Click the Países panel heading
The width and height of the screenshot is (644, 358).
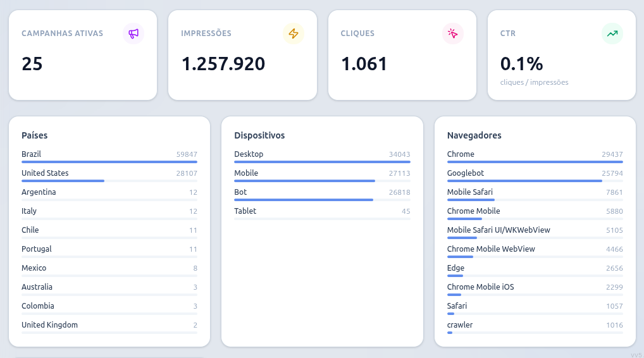(x=35, y=135)
